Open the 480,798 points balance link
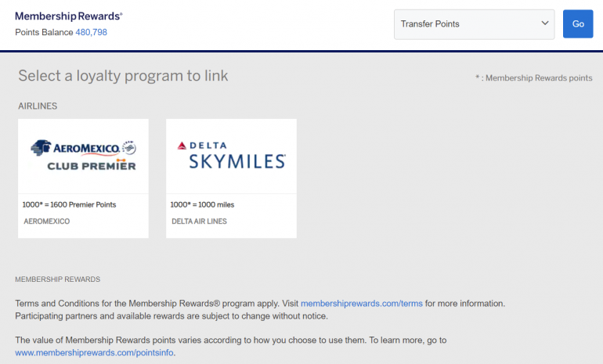This screenshot has width=603, height=364. coord(91,32)
